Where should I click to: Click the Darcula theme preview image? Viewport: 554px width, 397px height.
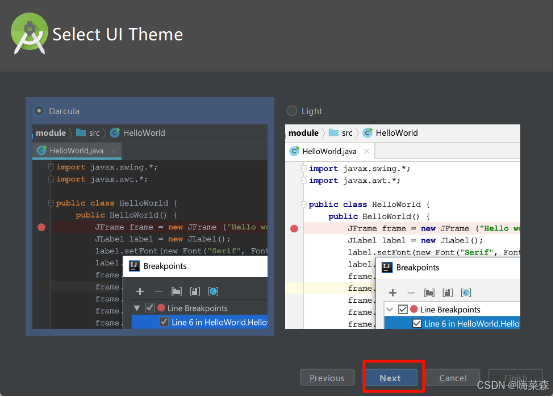tap(150, 226)
